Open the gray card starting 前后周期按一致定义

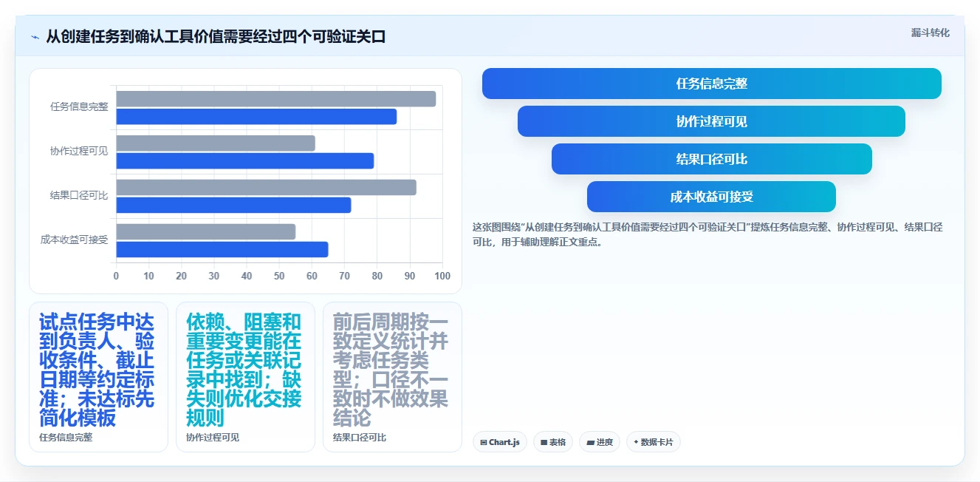(x=392, y=377)
